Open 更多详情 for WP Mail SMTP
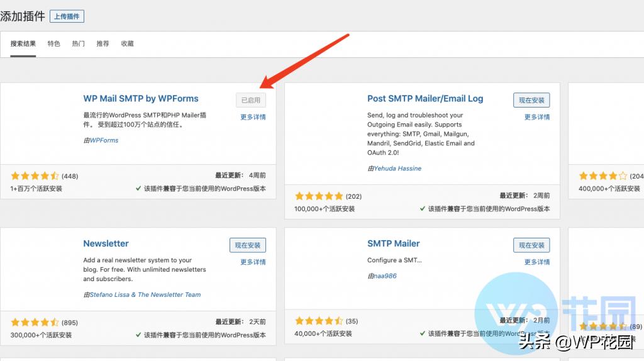The image size is (644, 361). click(x=253, y=117)
